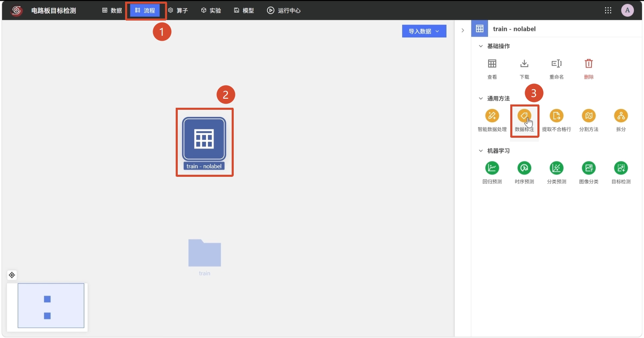Viewport: 644px width, 338px height.
Task: Launch the 数据标注 data labeling tool
Action: pyautogui.click(x=524, y=116)
